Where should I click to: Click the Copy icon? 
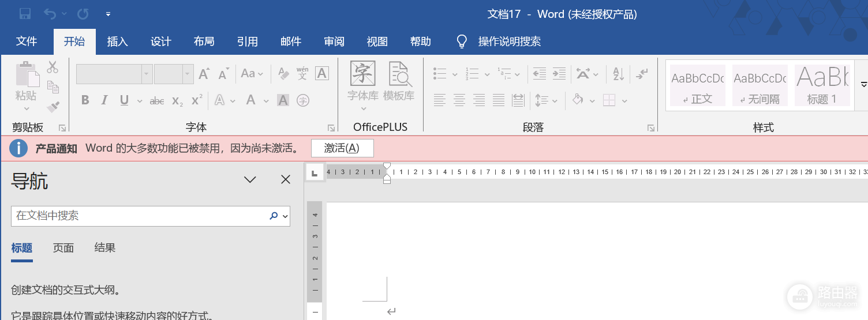pos(53,87)
